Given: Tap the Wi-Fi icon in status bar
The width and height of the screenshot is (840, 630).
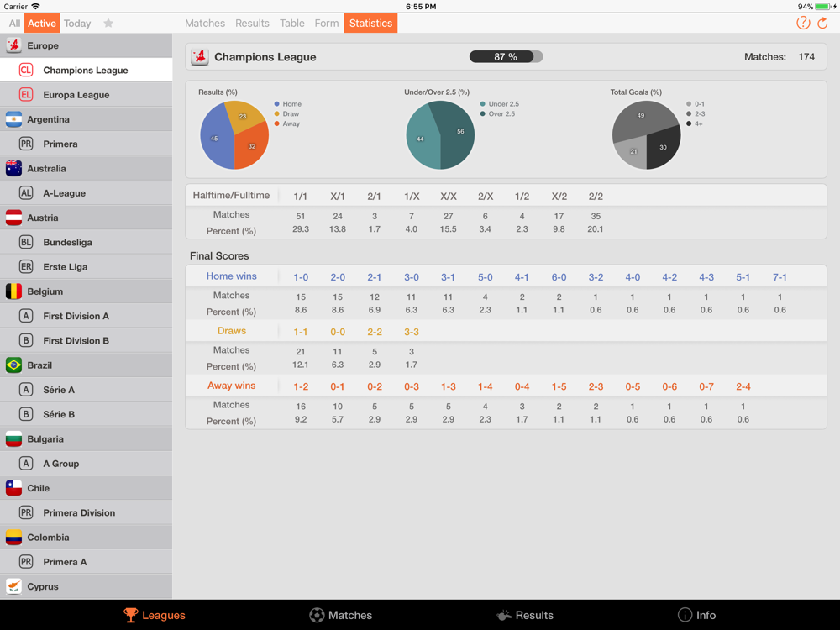Looking at the screenshot, I should [35, 7].
